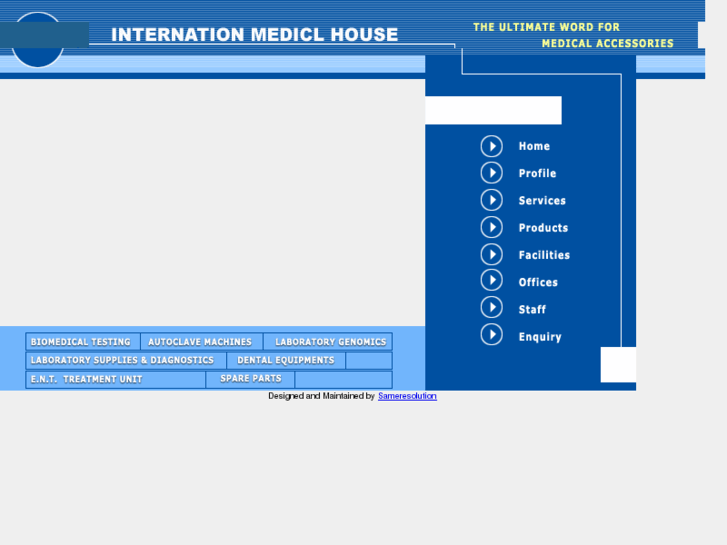Click the arrow icon beside Services
The height and width of the screenshot is (545, 727).
pos(491,200)
